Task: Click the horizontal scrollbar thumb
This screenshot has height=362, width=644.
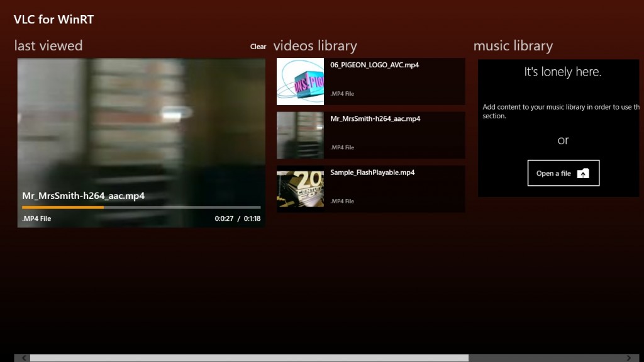Action: [248, 358]
